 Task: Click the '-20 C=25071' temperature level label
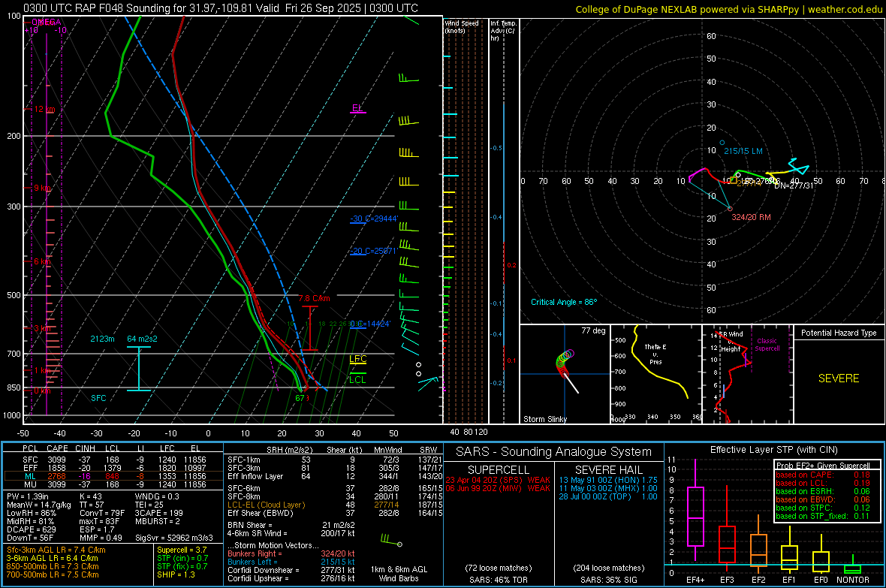point(374,251)
